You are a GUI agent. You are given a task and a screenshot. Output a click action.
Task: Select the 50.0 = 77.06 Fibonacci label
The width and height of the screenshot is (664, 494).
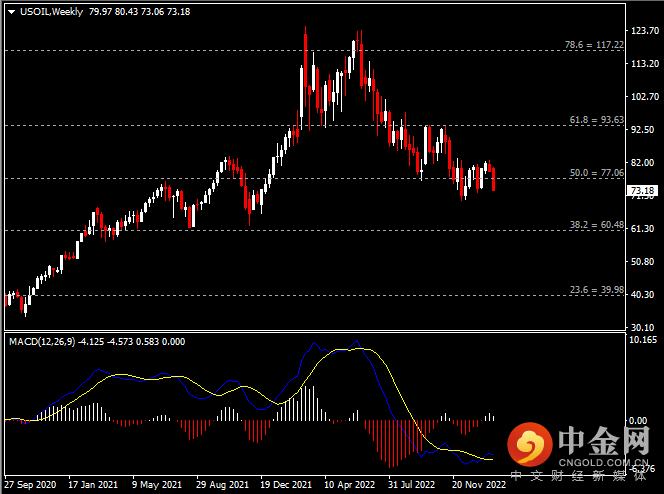pos(597,173)
